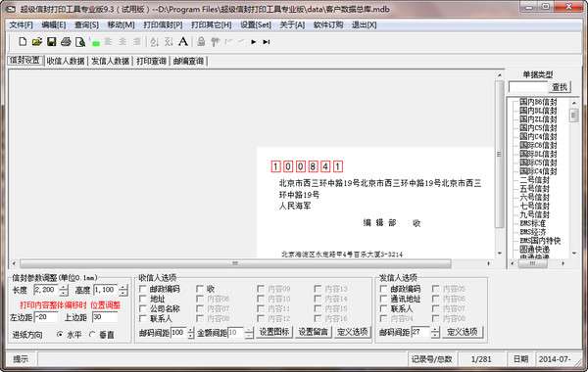The width and height of the screenshot is (588, 372).
Task: Click the print preview toolbar icon
Action: coord(80,41)
